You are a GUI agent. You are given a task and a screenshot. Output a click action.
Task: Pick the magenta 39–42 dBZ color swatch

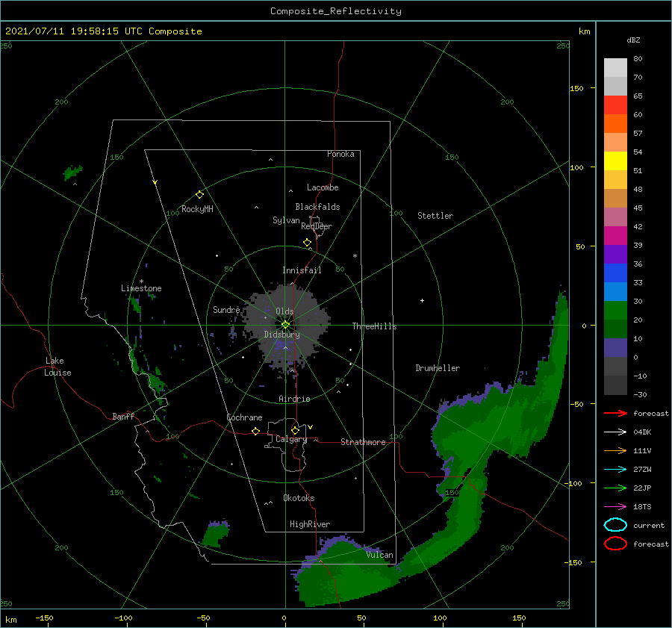[x=615, y=236]
